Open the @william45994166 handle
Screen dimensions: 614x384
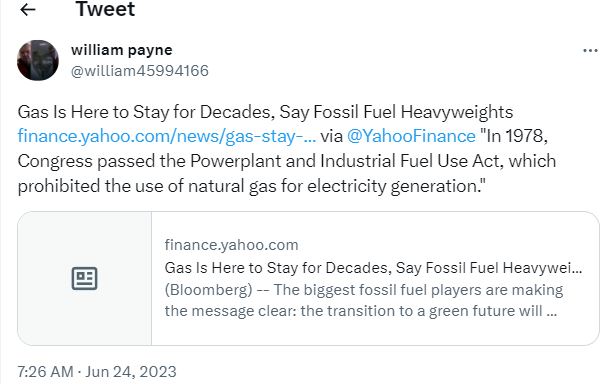139,71
